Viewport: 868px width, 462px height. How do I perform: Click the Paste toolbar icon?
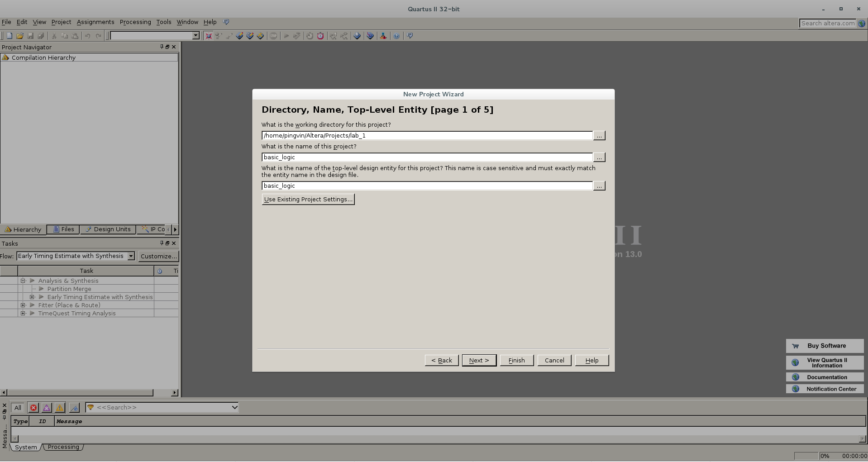(75, 36)
